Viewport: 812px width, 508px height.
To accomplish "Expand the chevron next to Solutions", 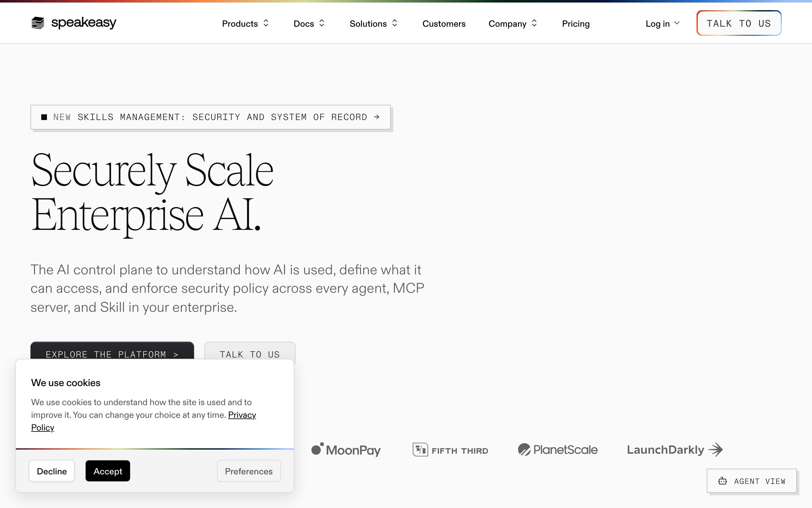I will tap(395, 23).
